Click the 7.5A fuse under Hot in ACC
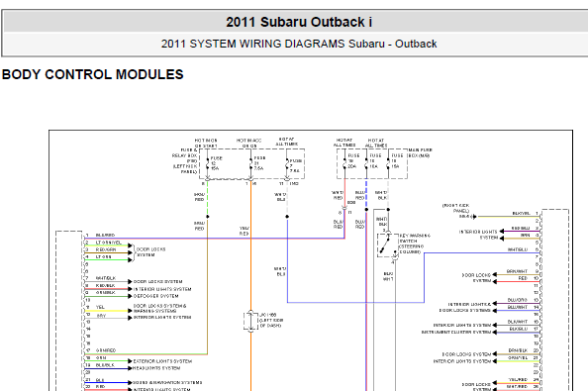Image resolution: width=588 pixels, height=391 pixels. 250,163
